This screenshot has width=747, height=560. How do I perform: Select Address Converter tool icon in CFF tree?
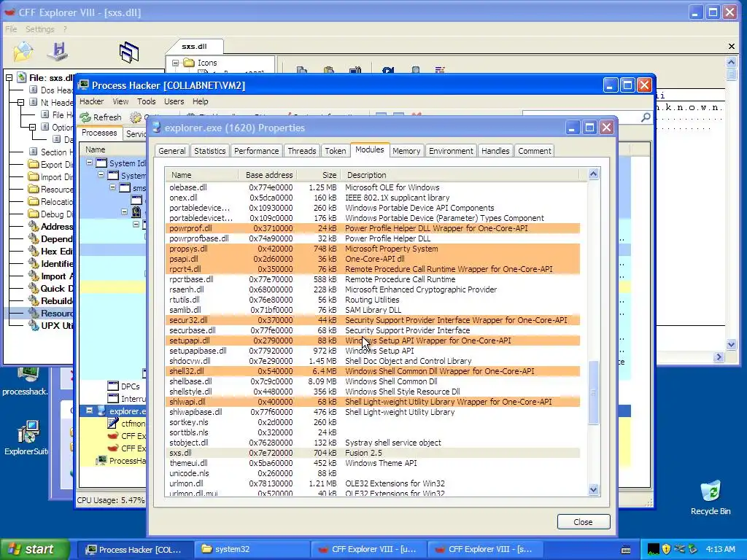34,227
